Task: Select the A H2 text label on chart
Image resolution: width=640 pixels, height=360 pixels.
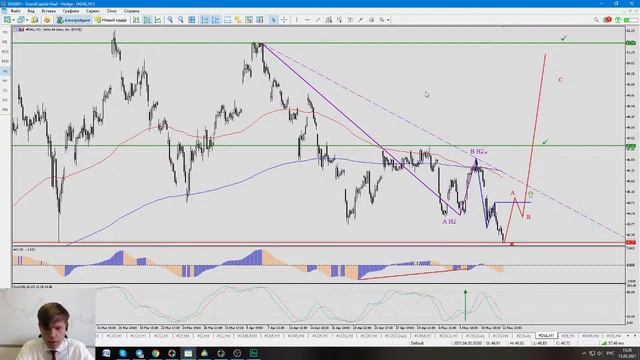Action: (x=449, y=222)
